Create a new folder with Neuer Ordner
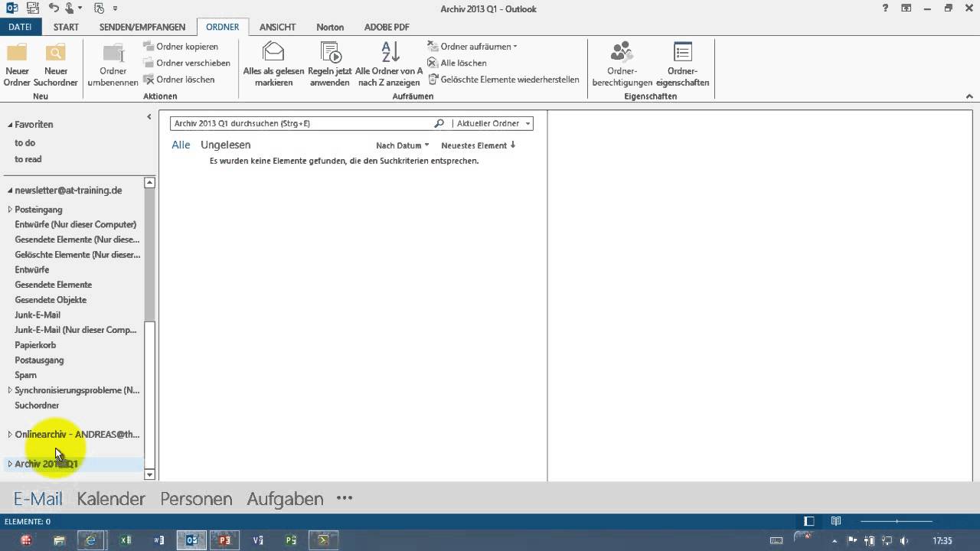The image size is (980, 551). pos(17,65)
